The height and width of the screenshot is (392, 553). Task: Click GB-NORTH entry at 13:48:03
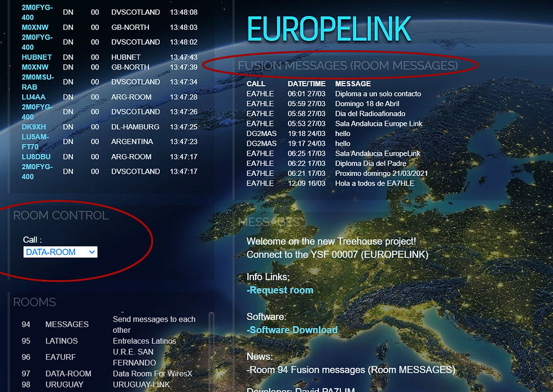click(130, 27)
